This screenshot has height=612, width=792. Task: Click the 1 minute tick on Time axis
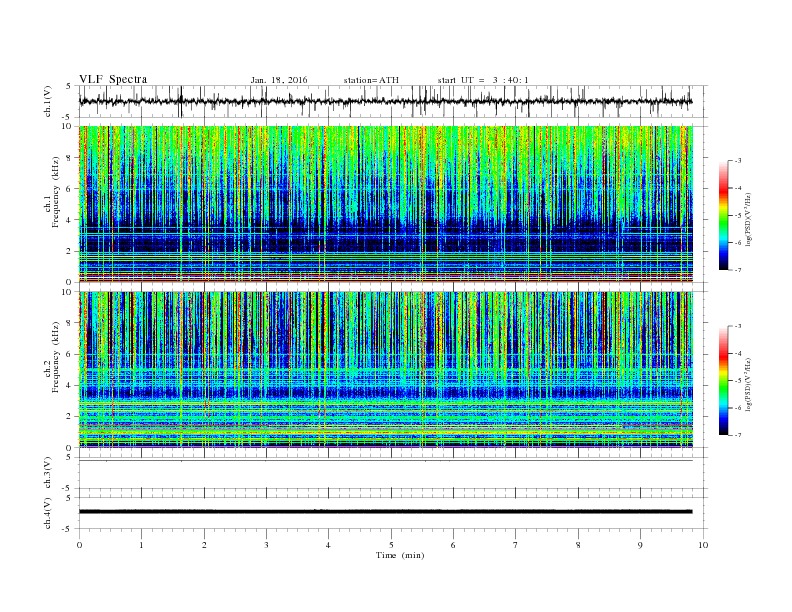(x=141, y=545)
